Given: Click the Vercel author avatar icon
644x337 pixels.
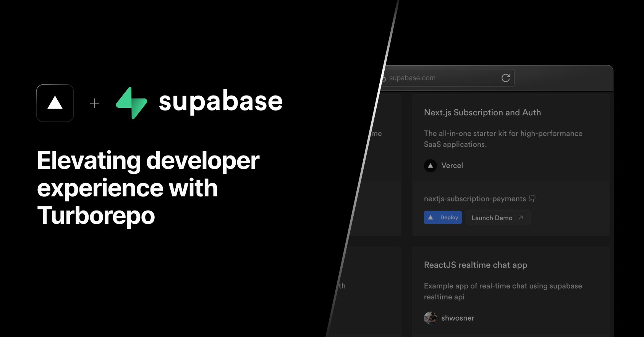Looking at the screenshot, I should (430, 165).
